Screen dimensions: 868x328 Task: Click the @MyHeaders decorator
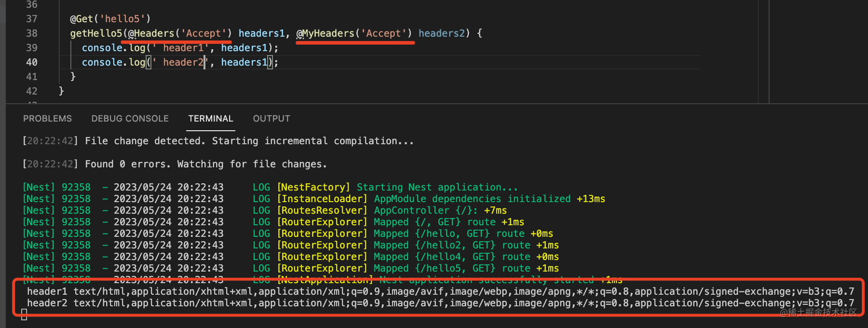325,33
